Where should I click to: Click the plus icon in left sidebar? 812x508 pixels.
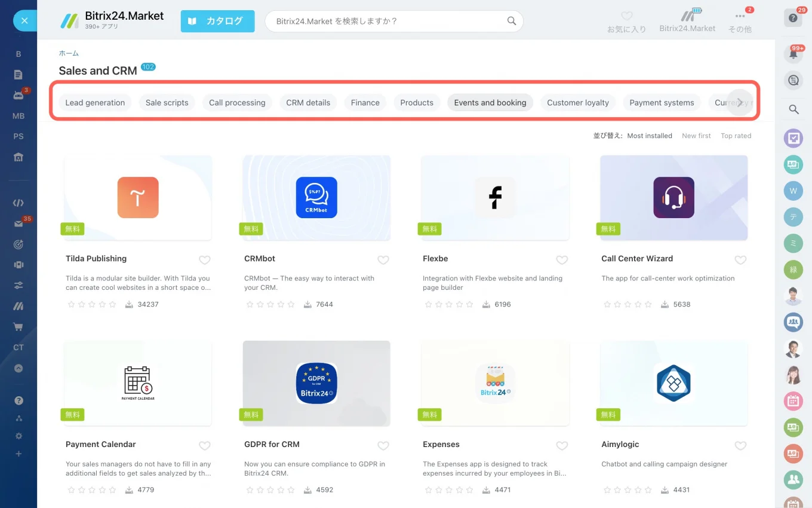pyautogui.click(x=19, y=454)
